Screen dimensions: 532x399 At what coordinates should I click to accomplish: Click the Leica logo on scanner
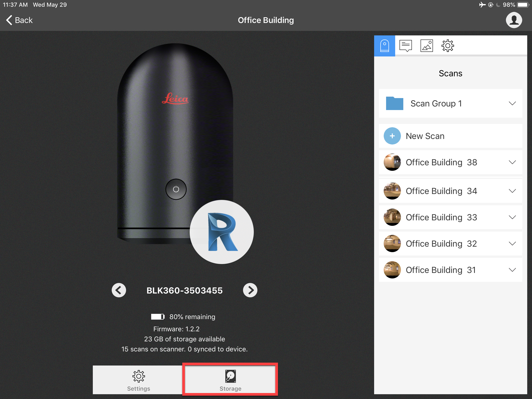pyautogui.click(x=175, y=98)
